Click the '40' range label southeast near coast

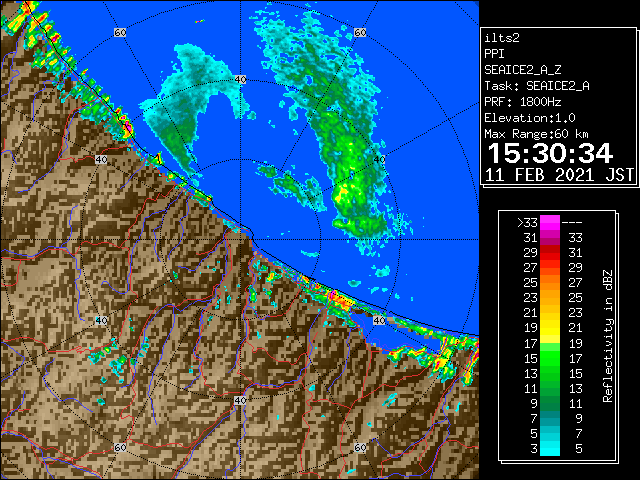(x=380, y=320)
